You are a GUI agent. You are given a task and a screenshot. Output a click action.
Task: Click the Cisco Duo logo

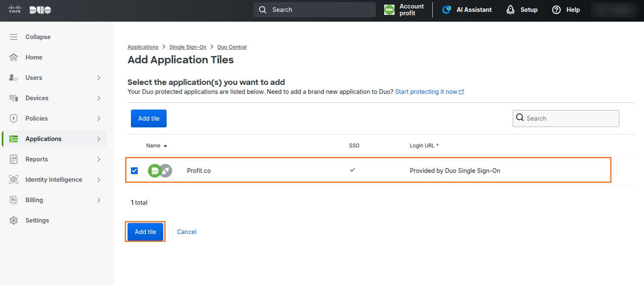30,10
